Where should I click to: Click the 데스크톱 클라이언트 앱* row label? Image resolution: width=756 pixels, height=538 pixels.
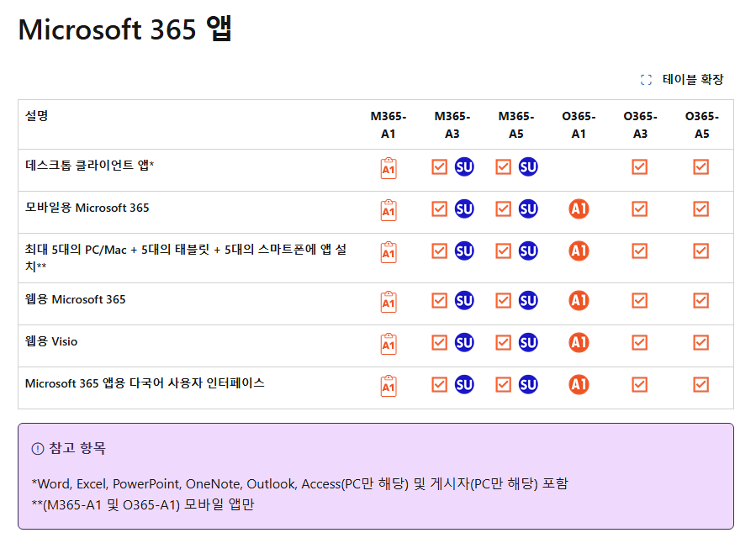[90, 165]
